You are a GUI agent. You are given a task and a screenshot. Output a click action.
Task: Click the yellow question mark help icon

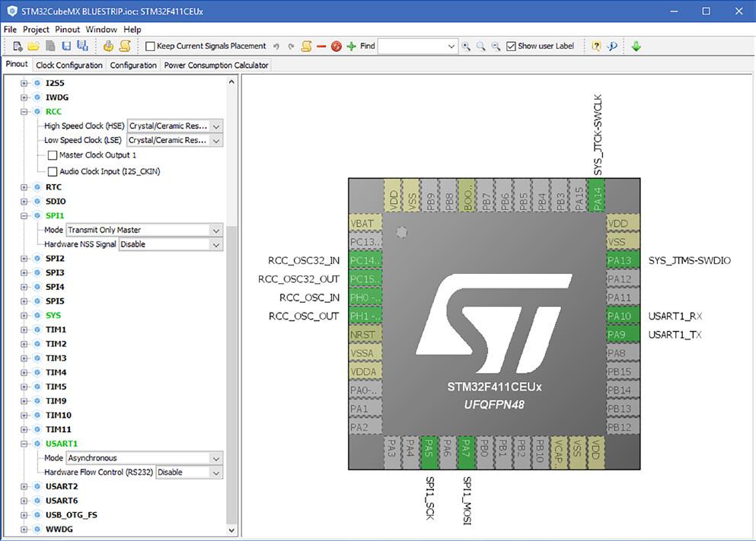point(596,46)
